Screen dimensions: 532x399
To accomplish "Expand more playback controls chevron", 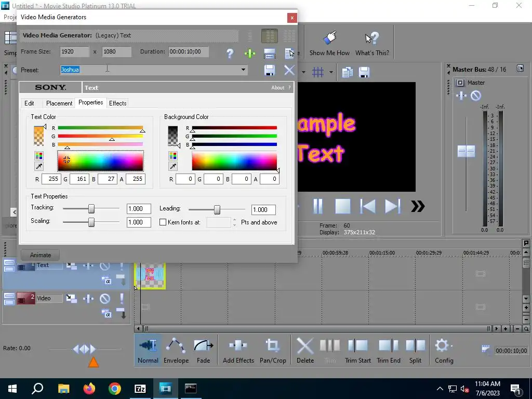I will [x=418, y=206].
